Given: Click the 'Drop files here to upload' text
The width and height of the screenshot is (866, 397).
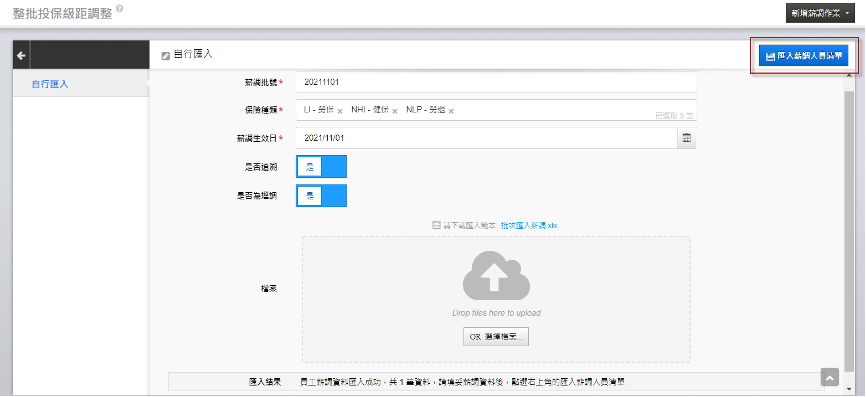Looking at the screenshot, I should 496,313.
